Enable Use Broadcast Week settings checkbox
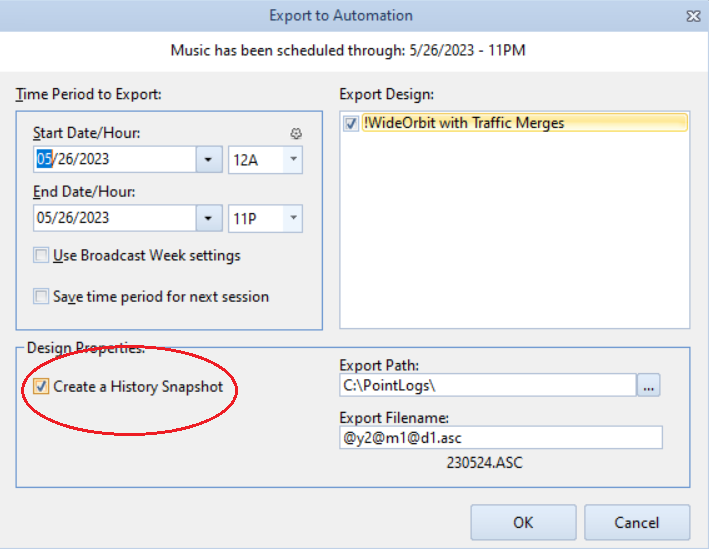709x549 pixels. click(41, 255)
